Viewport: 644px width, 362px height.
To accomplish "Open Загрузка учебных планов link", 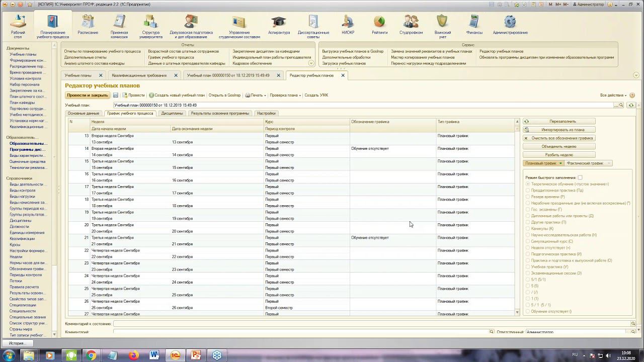I will 344,63.
